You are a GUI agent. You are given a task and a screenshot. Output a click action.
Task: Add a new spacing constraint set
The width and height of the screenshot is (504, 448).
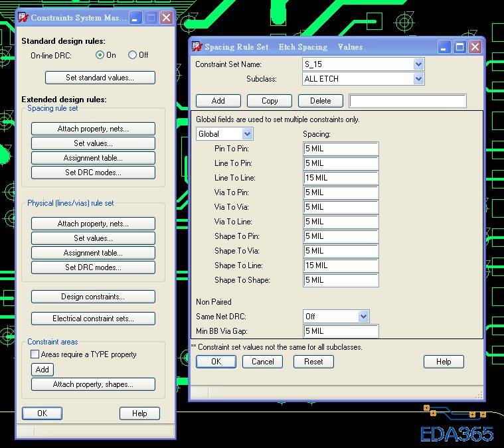pos(218,101)
